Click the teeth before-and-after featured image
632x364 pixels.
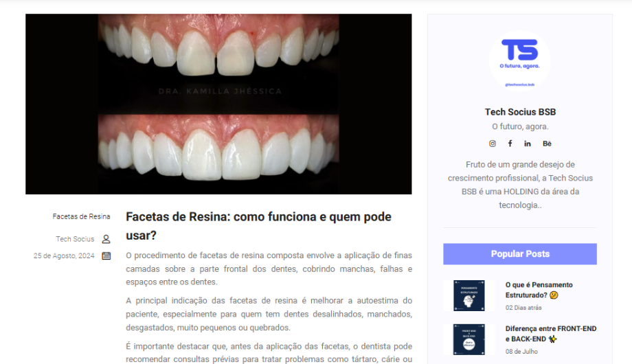coord(218,104)
